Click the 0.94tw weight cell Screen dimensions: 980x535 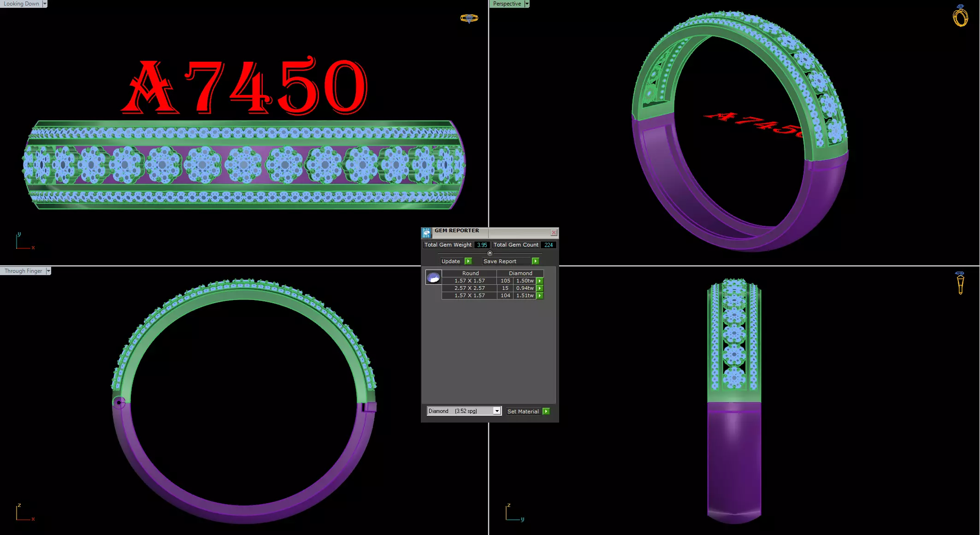[525, 288]
